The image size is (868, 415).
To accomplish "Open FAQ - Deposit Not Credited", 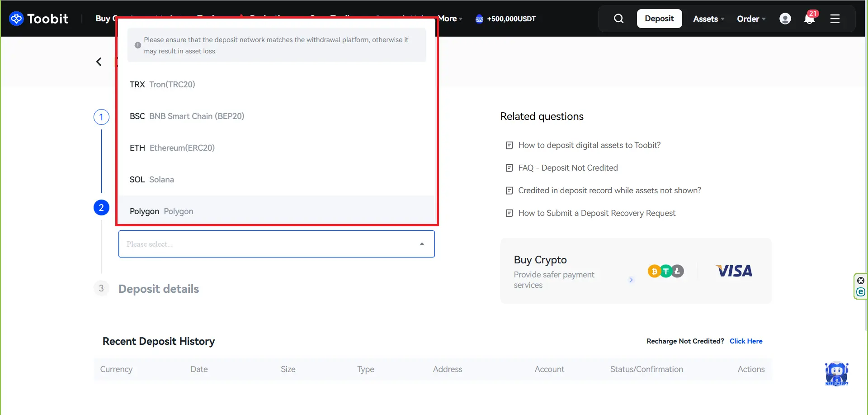I will click(x=568, y=168).
